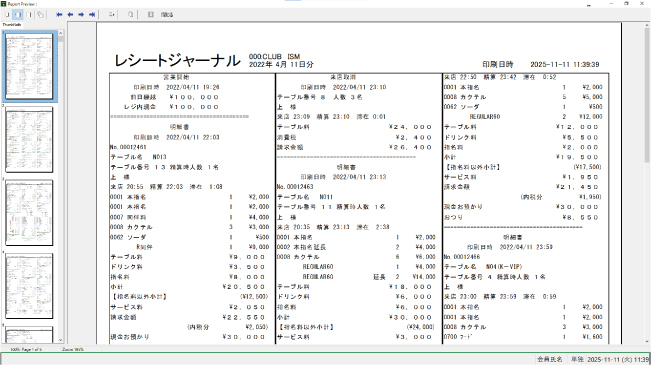This screenshot has height=365, width=651.
Task: Open the page 3 thumbnail
Action: click(29, 213)
